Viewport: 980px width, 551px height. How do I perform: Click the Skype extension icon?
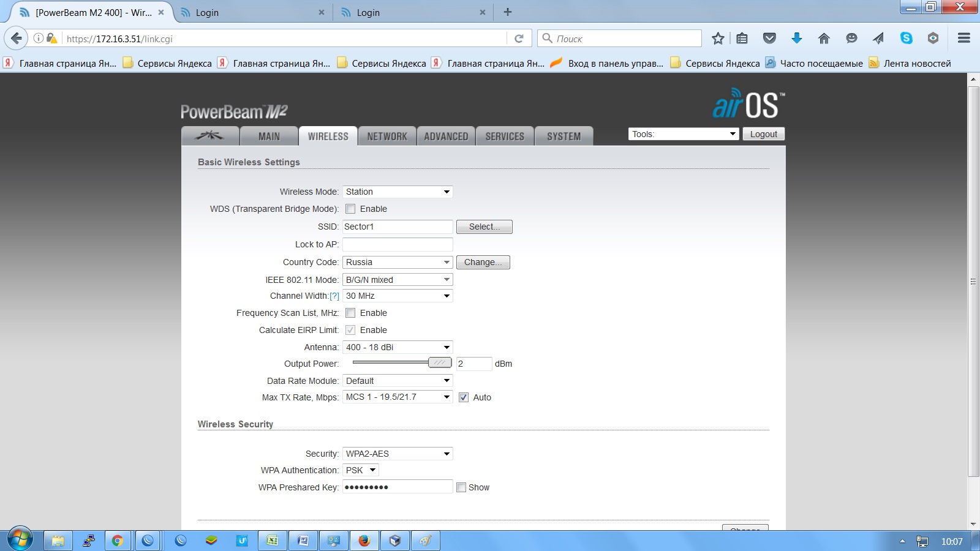coord(906,38)
